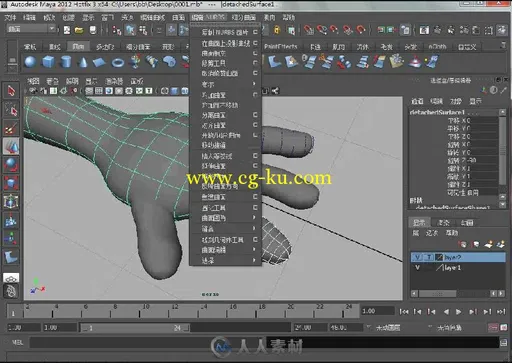Viewport: 512px width, 363px height.
Task: Click the New Scene icon
Action: pos(67,30)
